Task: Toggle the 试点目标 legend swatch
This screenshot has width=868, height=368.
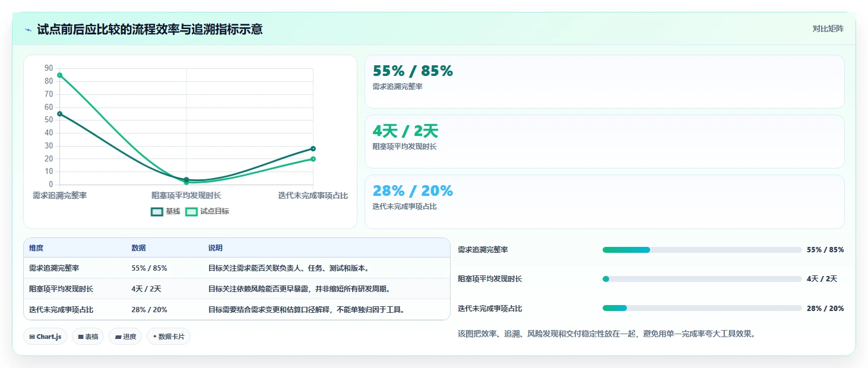Action: tap(192, 211)
